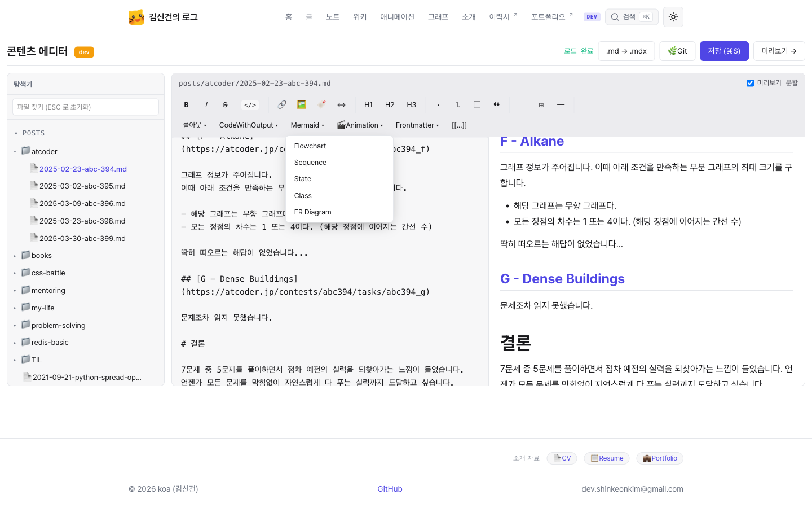Toggle the light/dark theme sun icon
812x508 pixels.
tap(673, 17)
